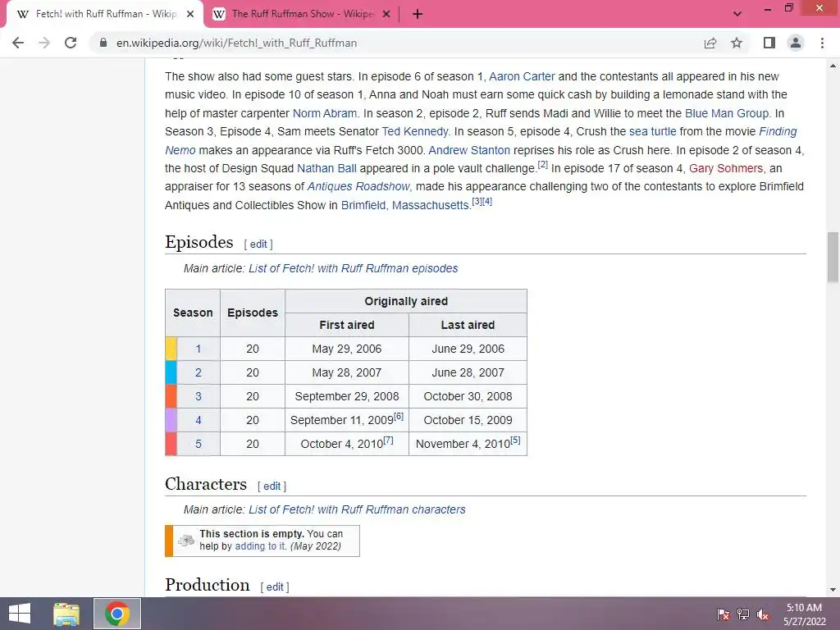840x630 pixels.
Task: Click the red Gary Sohmers link
Action: pos(726,169)
